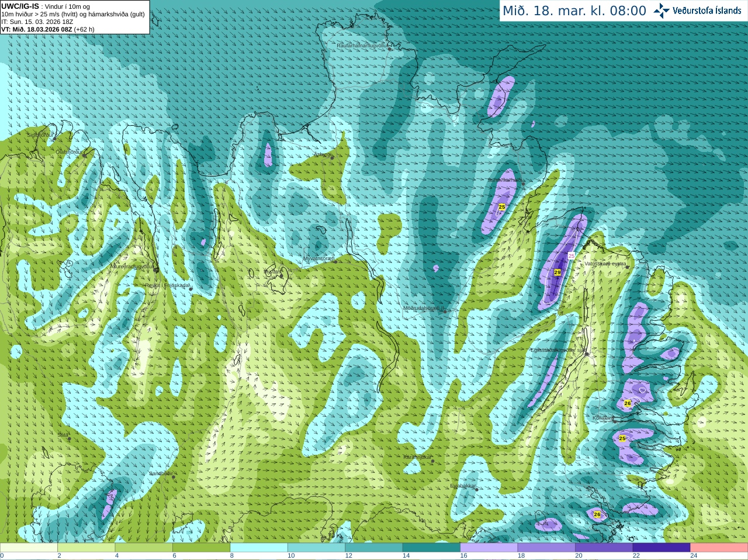Click the 14–16 m/s dark teal legend swatch
The image size is (748, 560).
click(431, 548)
